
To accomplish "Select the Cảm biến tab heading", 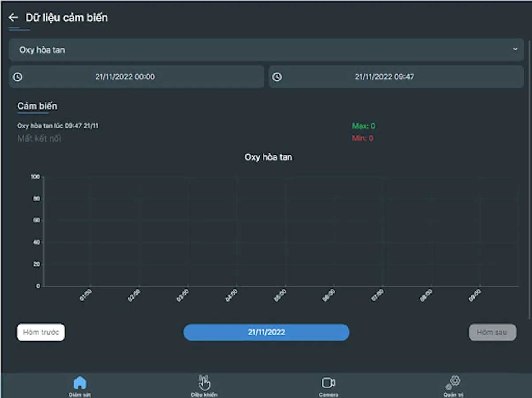I will coord(37,106).
